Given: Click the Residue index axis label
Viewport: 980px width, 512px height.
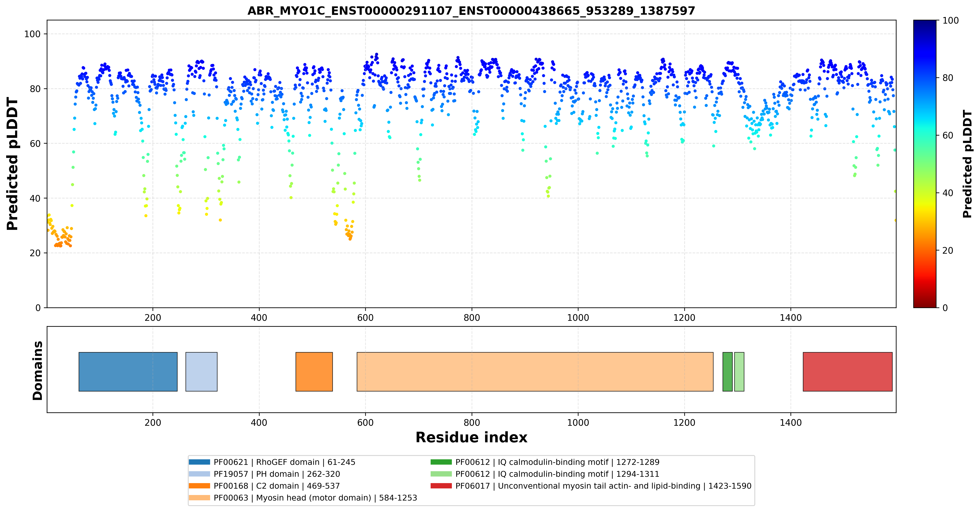Looking at the screenshot, I should tap(471, 437).
